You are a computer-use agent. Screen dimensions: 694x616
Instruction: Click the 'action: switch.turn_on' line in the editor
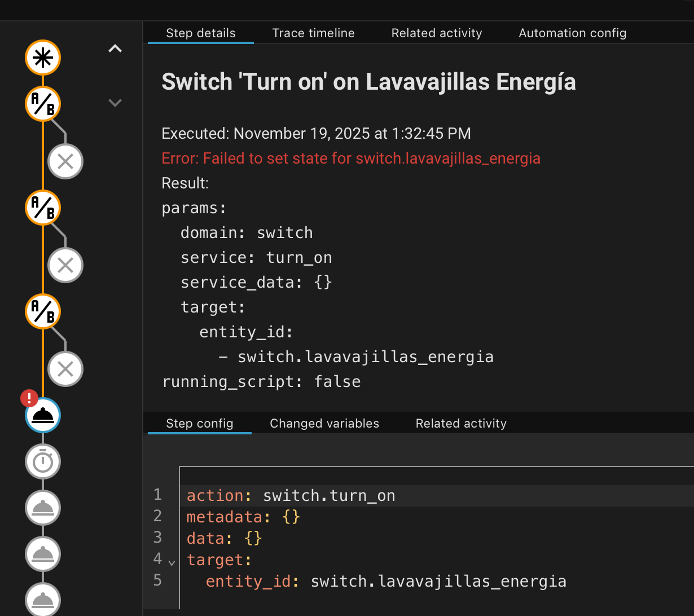click(x=291, y=496)
